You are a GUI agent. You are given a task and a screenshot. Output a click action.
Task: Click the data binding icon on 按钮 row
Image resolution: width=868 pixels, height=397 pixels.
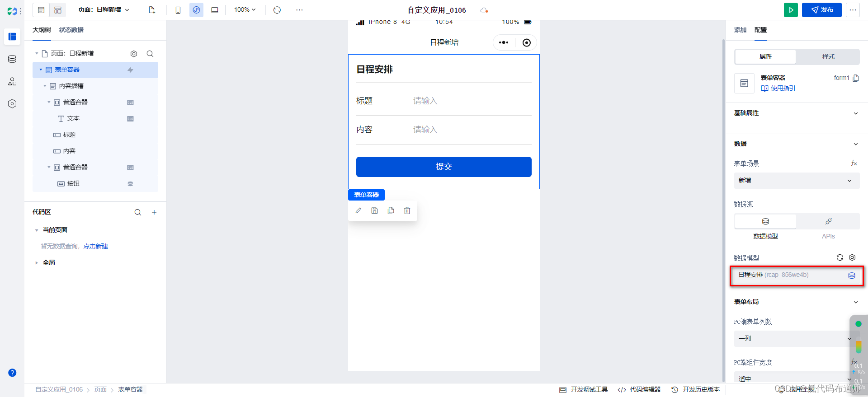click(130, 184)
